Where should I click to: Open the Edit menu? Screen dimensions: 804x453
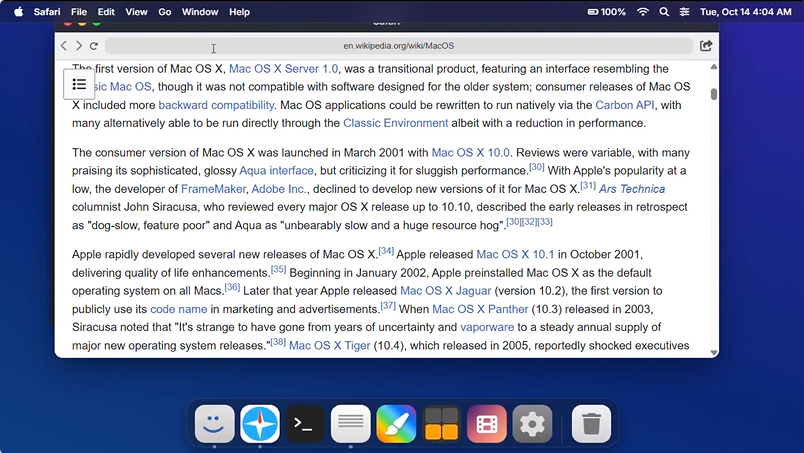(106, 12)
